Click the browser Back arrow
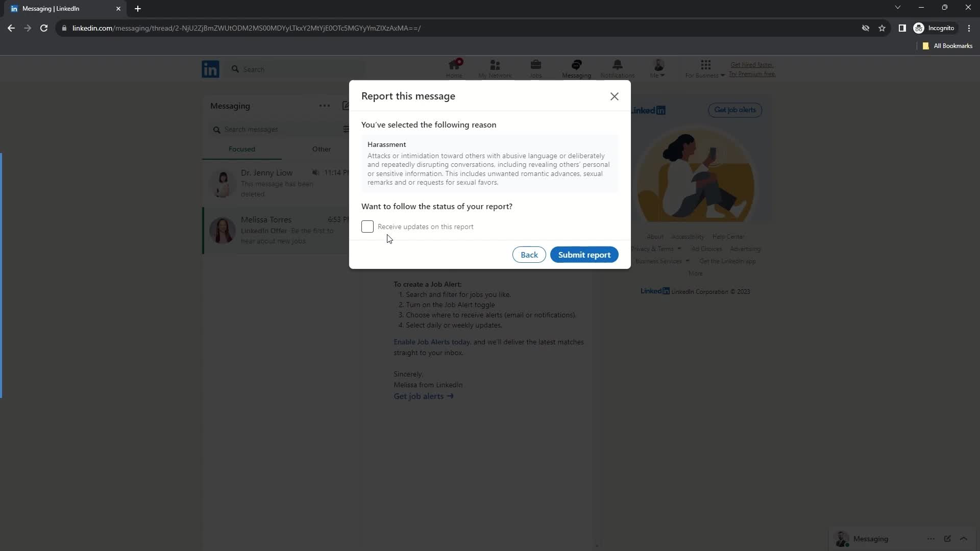The height and width of the screenshot is (551, 980). (11, 28)
